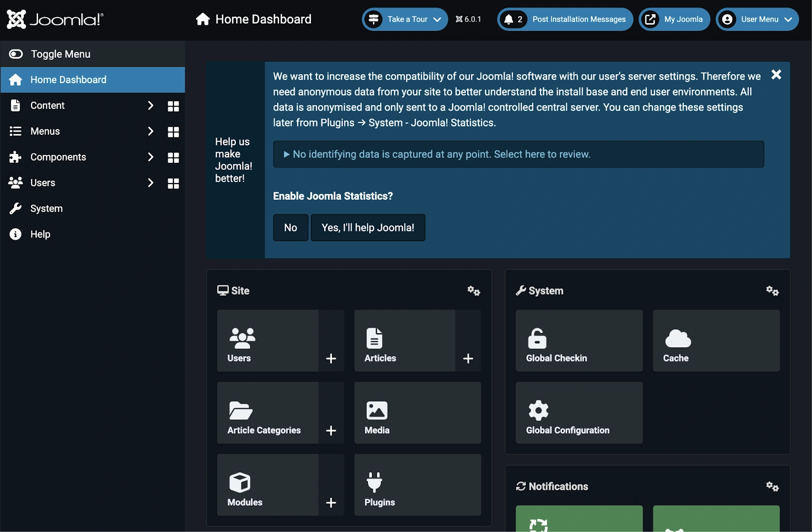Open the Users dashboard grid icon
The width and height of the screenshot is (812, 532).
pos(173,183)
